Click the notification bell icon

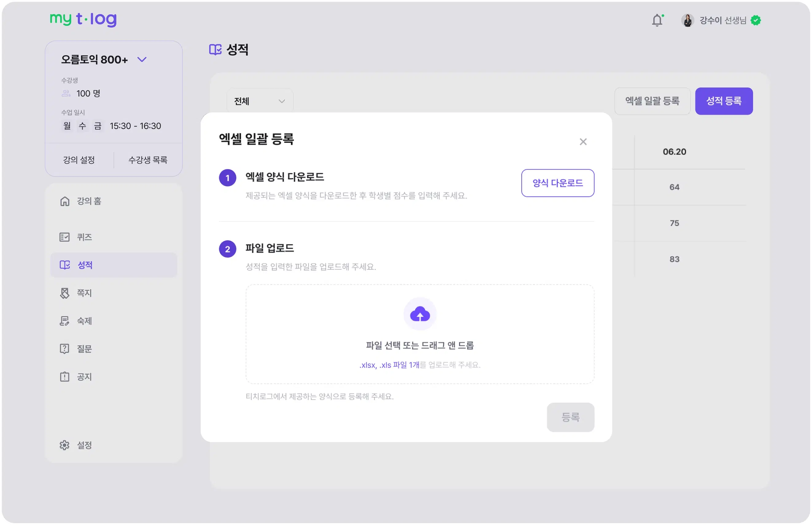click(x=657, y=20)
